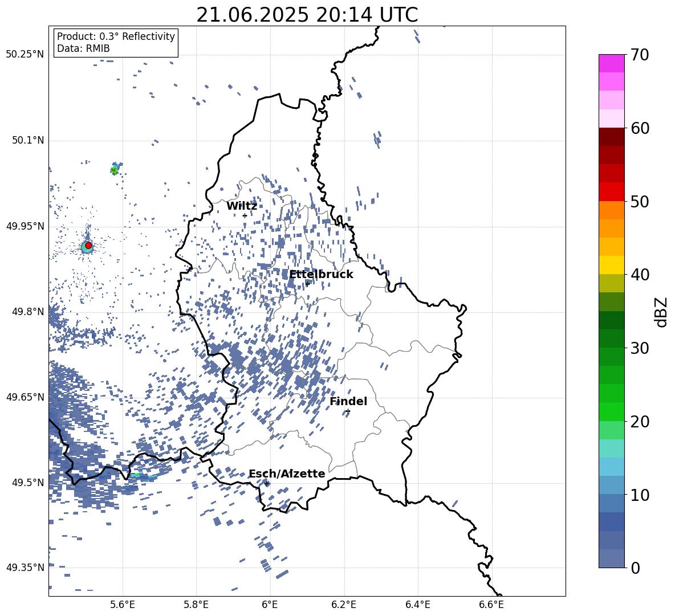Click the 49.35°N latitude label
The image size is (675, 616).
25,568
